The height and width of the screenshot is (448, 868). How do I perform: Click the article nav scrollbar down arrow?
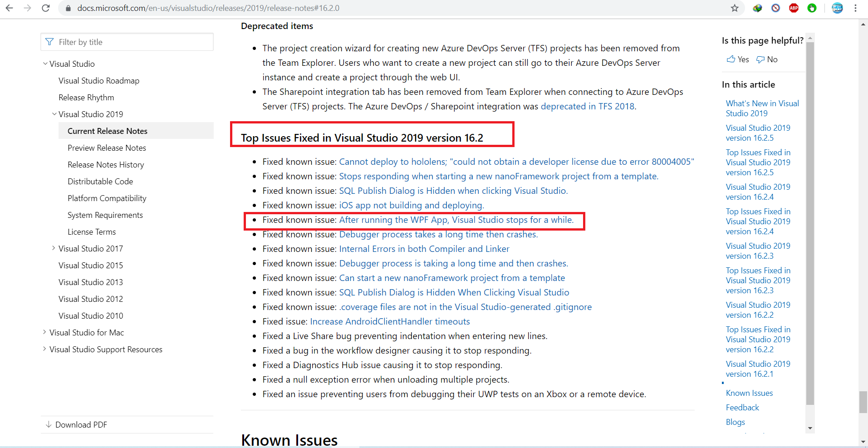click(810, 428)
